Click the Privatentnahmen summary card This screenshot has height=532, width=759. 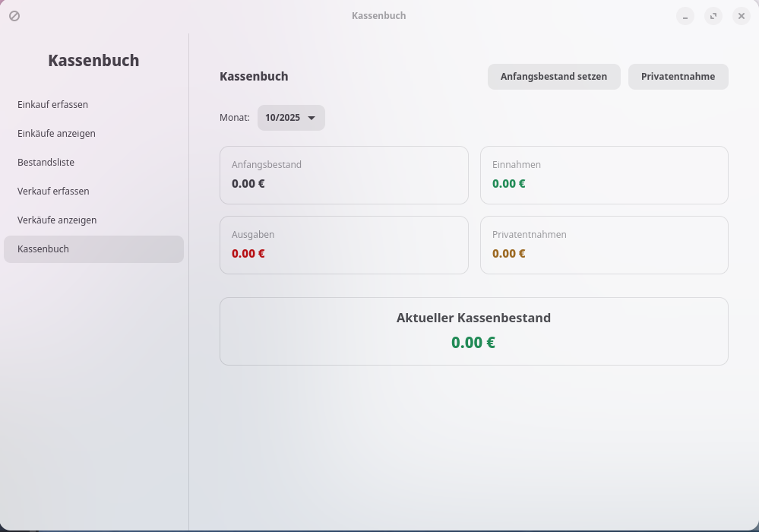coord(604,245)
